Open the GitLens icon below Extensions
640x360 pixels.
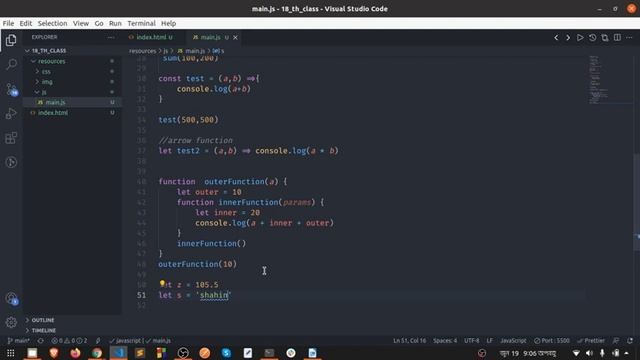[11, 162]
